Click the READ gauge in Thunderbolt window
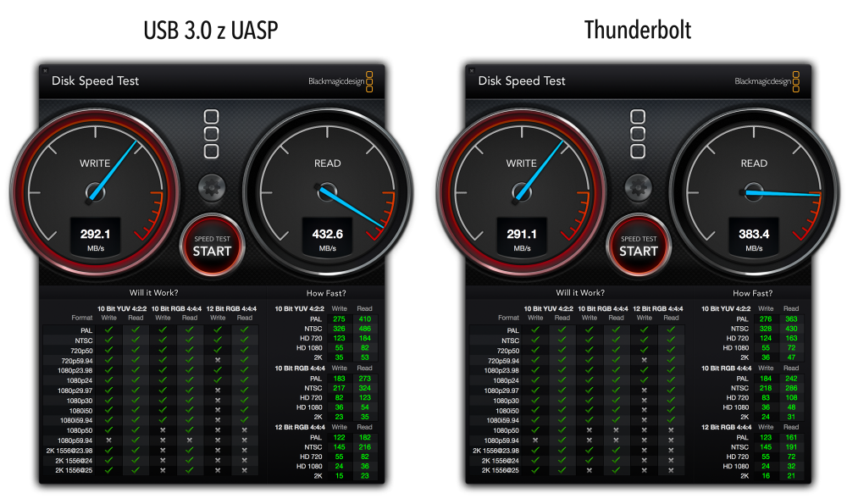This screenshot has height=504, width=847. pyautogui.click(x=754, y=192)
